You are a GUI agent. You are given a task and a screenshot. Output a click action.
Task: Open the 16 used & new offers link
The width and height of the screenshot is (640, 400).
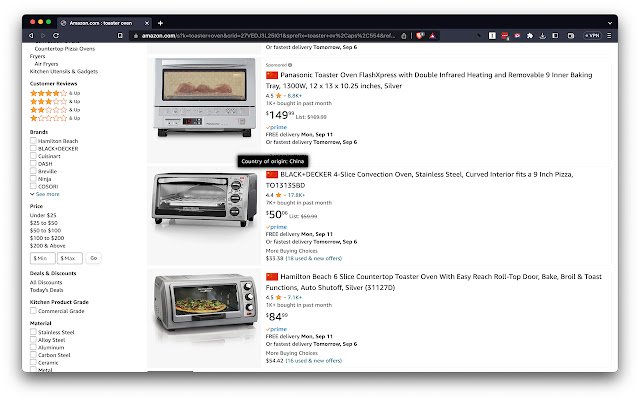(x=313, y=361)
